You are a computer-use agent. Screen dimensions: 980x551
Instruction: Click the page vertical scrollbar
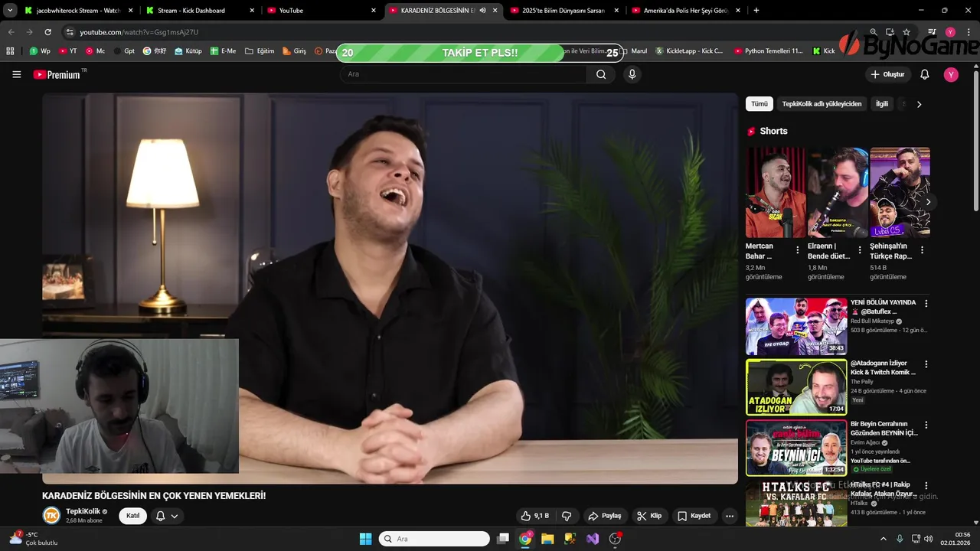[x=975, y=142]
